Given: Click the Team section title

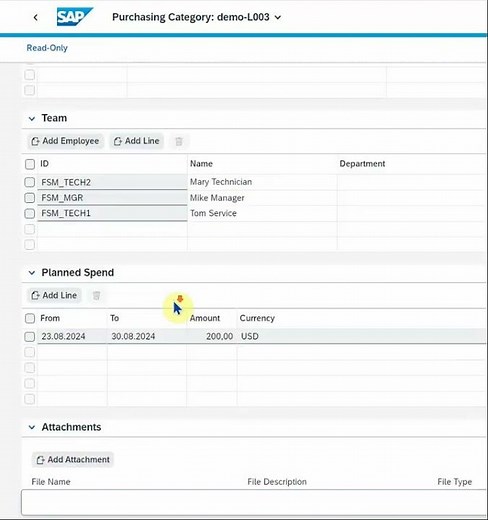Looking at the screenshot, I should click(54, 118).
